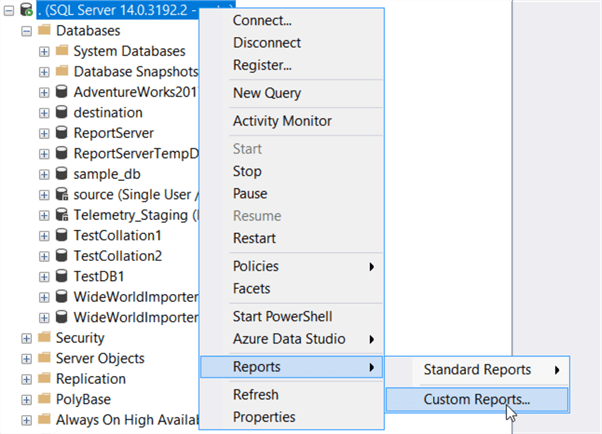
Task: Click the sample_db database icon
Action: 61,173
